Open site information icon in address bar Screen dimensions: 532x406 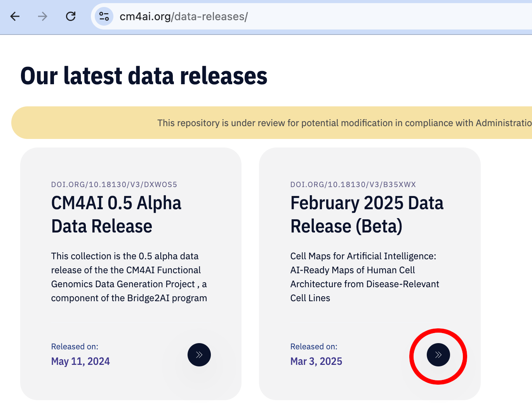click(104, 16)
